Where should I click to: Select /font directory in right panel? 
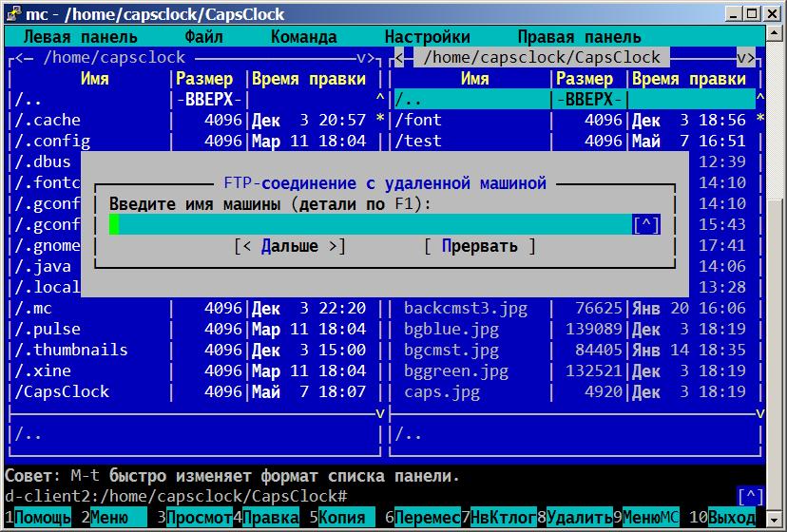tap(575, 121)
